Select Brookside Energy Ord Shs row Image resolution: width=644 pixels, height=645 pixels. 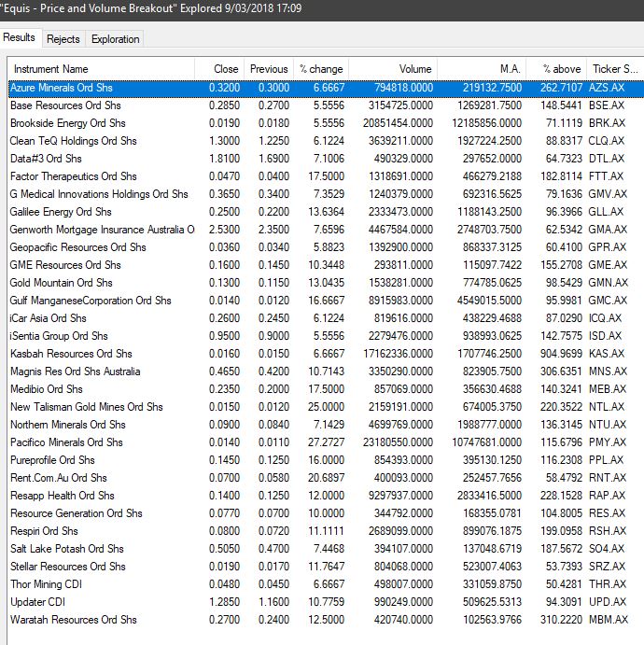pyautogui.click(x=326, y=123)
